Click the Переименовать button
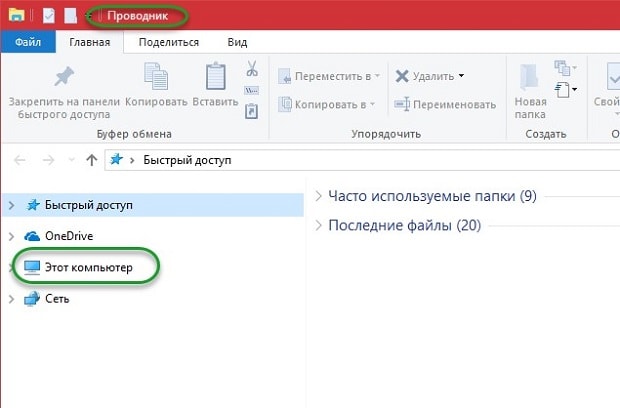The width and height of the screenshot is (620, 408). 445,104
